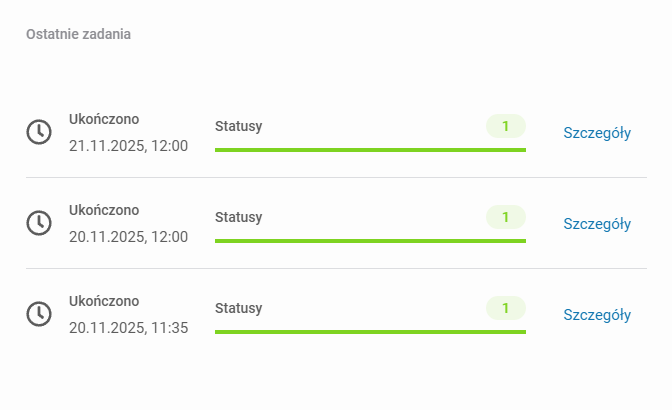Open Szczegóły for the 21.11.2025, 12:00 task
The image size is (672, 410).
pos(597,133)
